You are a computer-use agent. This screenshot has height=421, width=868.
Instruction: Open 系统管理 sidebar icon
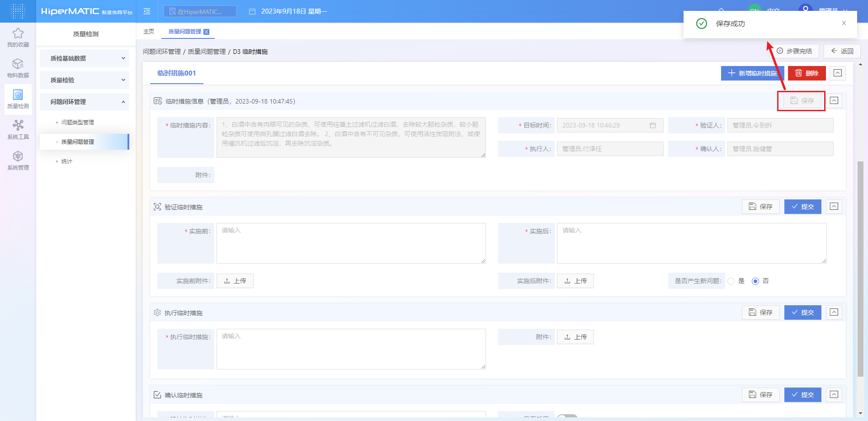pos(18,156)
